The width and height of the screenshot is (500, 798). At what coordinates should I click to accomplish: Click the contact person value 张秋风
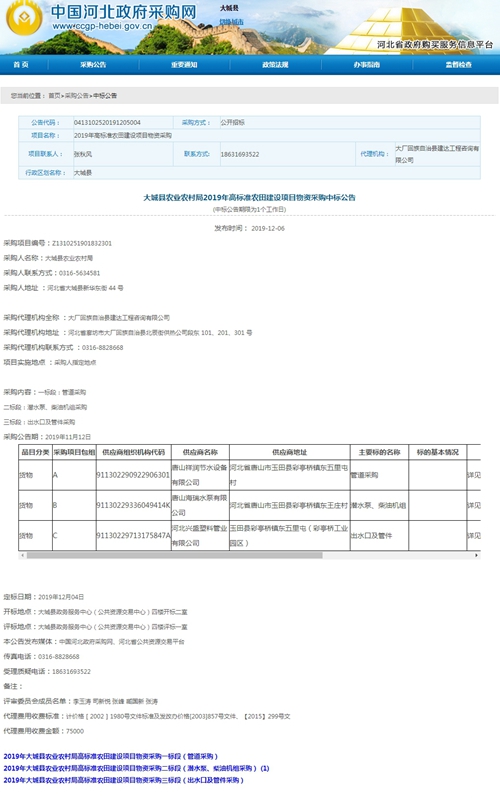[83, 154]
